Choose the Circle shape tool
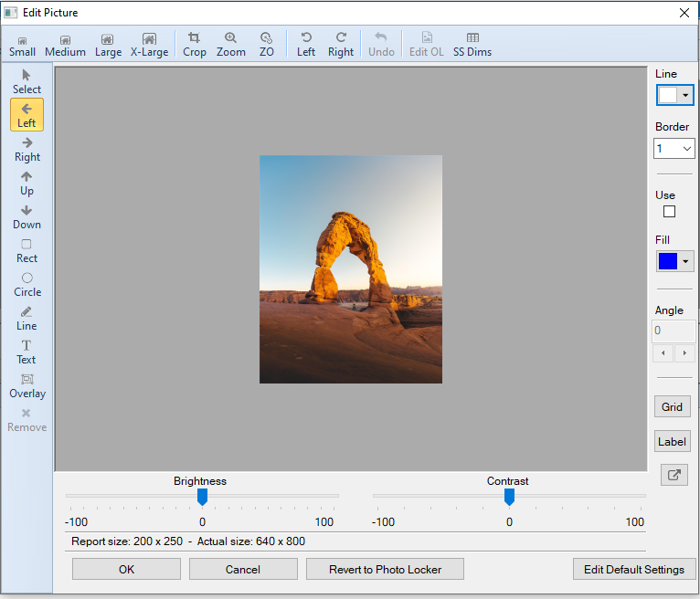Viewport: 700px width, 599px height. click(x=27, y=284)
